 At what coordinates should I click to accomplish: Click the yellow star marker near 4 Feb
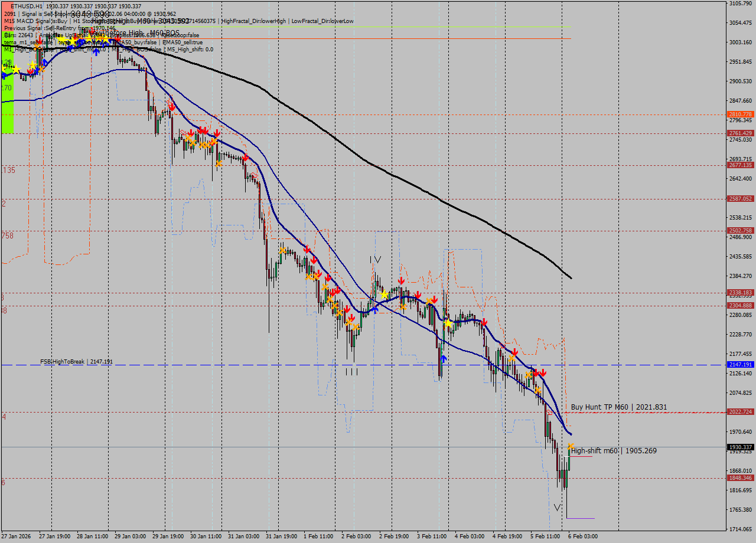point(448,323)
